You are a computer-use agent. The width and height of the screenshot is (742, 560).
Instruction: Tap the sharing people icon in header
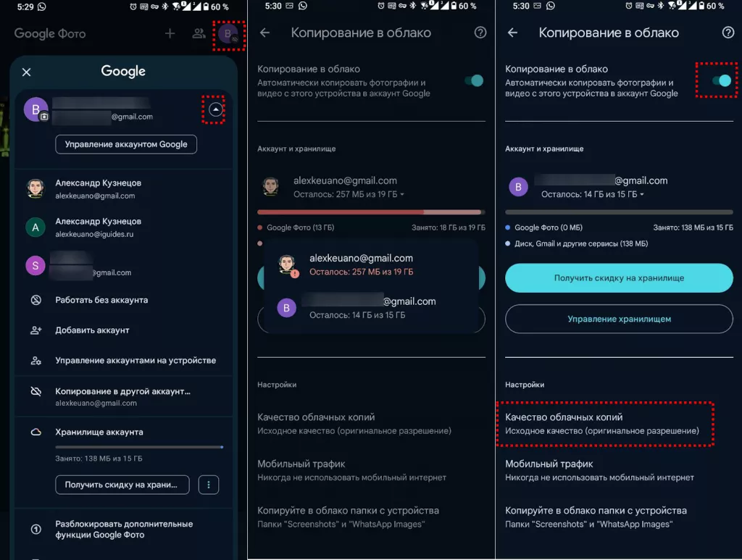pyautogui.click(x=199, y=33)
